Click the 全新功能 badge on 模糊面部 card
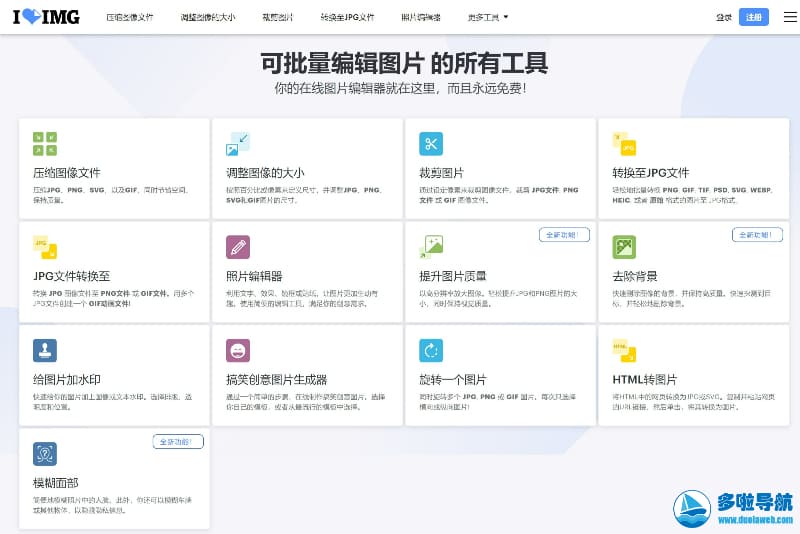This screenshot has height=534, width=800. pos(178,442)
